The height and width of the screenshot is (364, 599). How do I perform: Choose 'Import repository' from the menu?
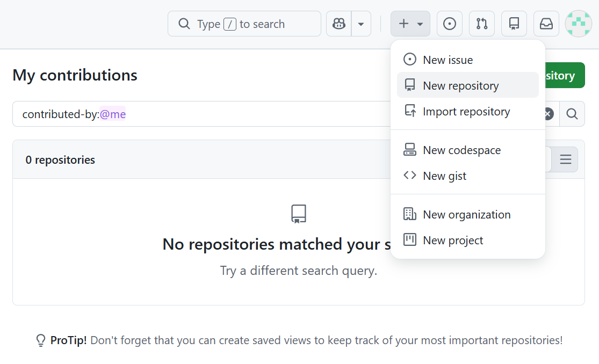click(468, 111)
